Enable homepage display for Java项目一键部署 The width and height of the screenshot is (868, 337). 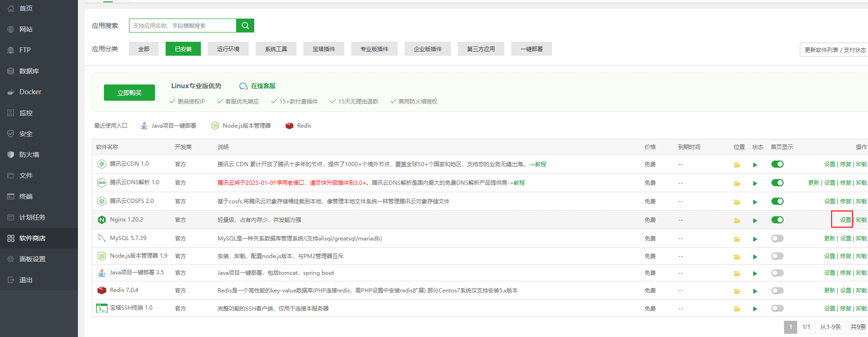click(777, 272)
